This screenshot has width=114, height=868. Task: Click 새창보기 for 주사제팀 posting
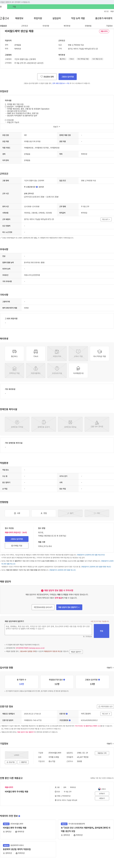102,798
